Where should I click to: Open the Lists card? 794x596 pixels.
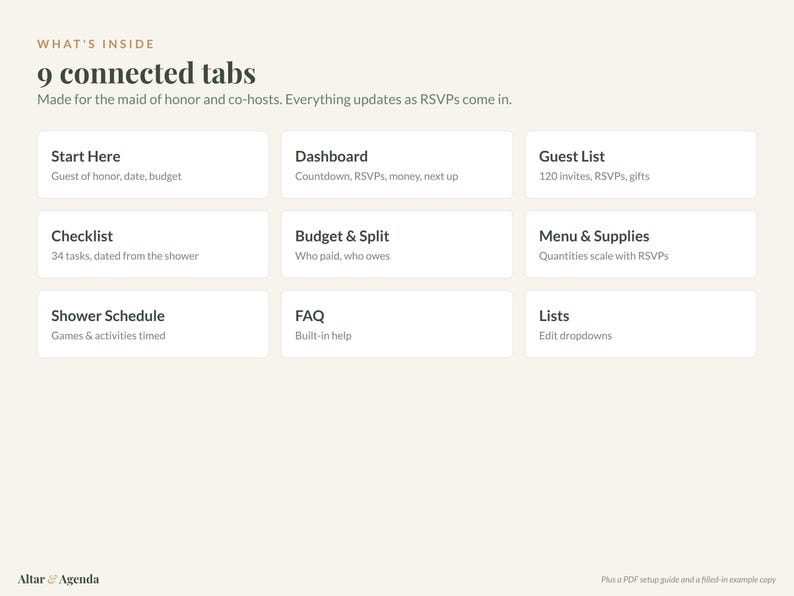point(641,324)
